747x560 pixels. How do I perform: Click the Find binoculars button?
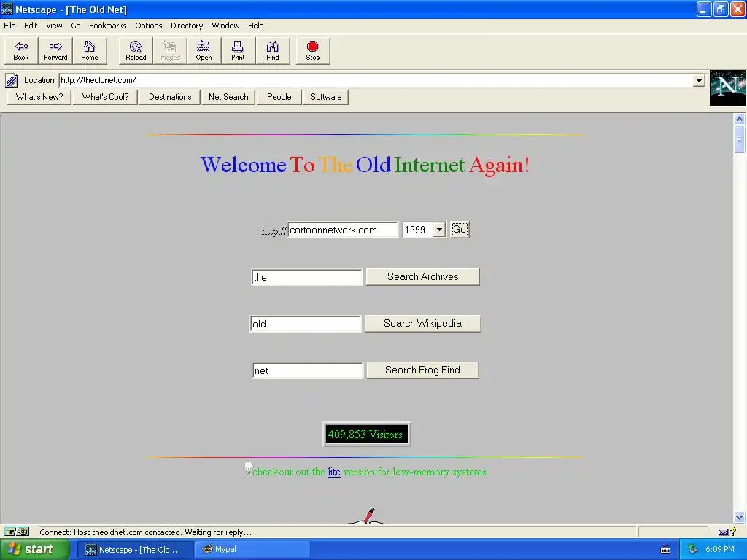point(273,50)
